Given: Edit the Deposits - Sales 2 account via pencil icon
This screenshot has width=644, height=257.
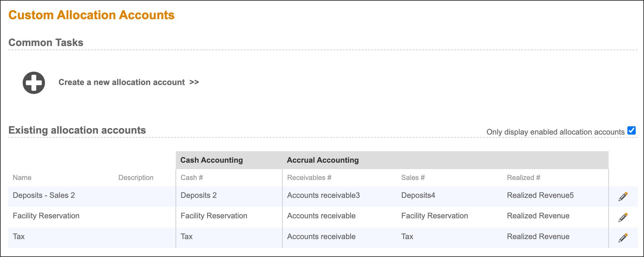Looking at the screenshot, I should (x=623, y=197).
